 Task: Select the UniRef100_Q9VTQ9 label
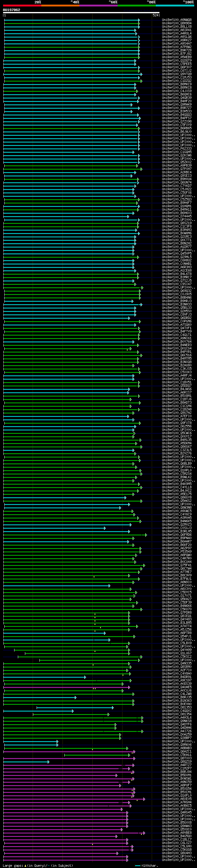click(x=177, y=74)
